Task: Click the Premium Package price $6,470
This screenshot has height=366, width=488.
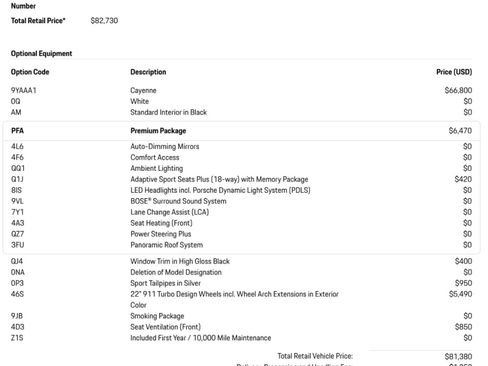Action: click(460, 131)
